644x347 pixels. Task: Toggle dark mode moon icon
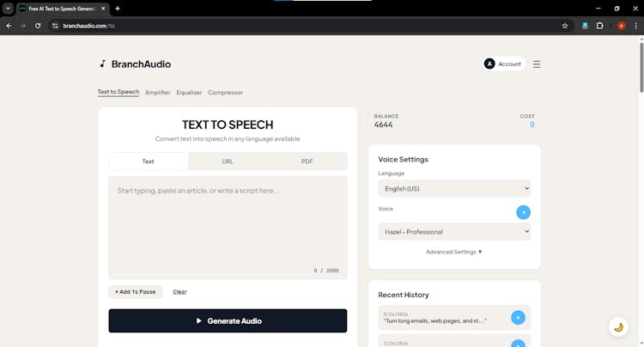[x=618, y=327]
